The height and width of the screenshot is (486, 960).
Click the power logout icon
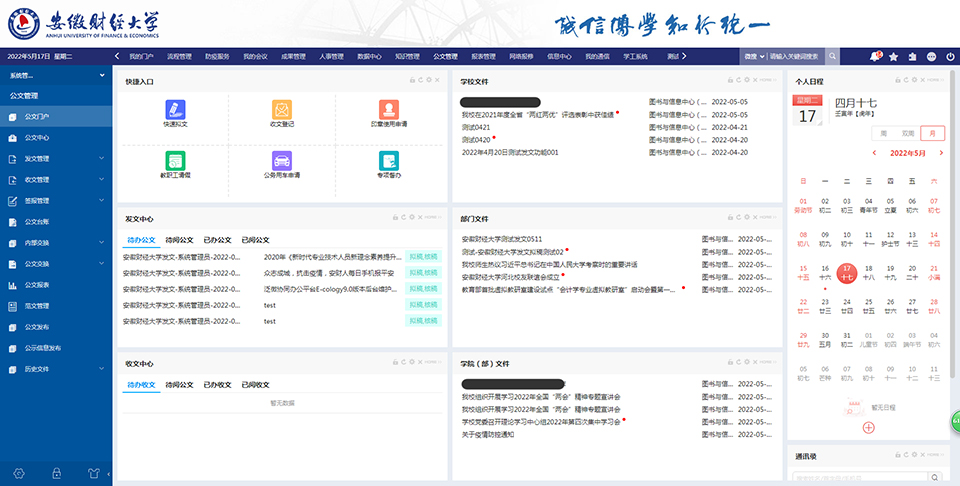(950, 56)
